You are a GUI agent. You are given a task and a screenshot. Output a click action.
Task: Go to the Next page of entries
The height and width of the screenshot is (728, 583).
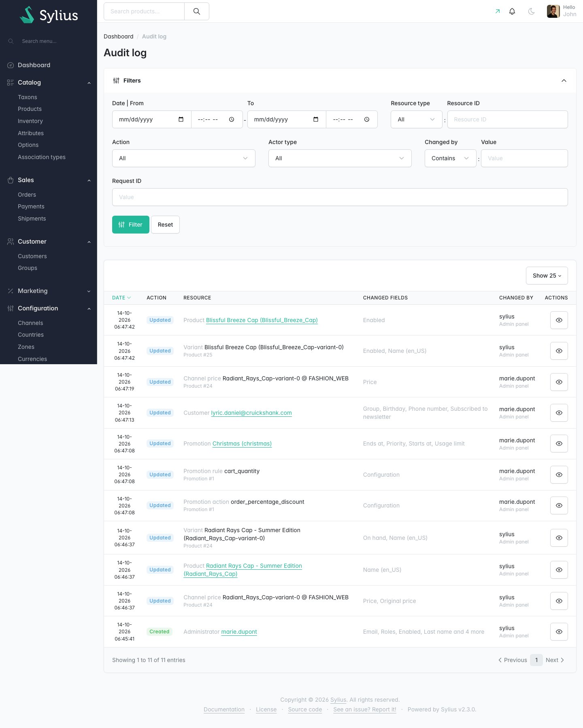pyautogui.click(x=555, y=660)
